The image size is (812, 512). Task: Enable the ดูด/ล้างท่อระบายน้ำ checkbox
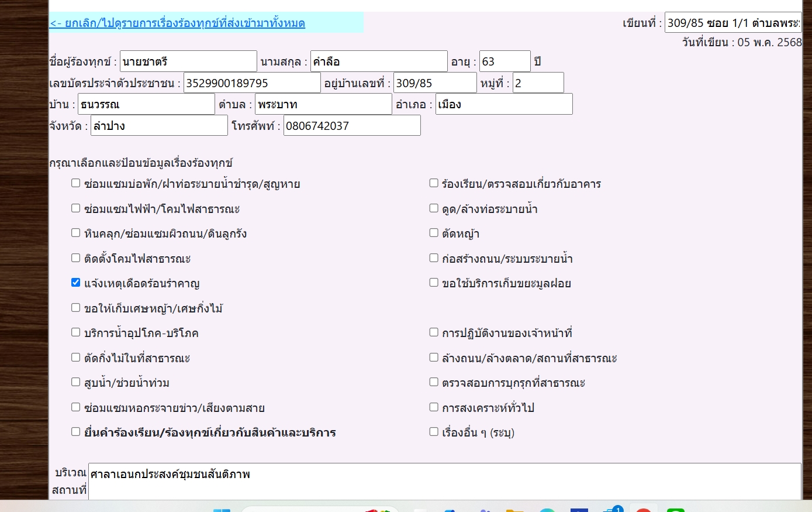click(x=434, y=208)
